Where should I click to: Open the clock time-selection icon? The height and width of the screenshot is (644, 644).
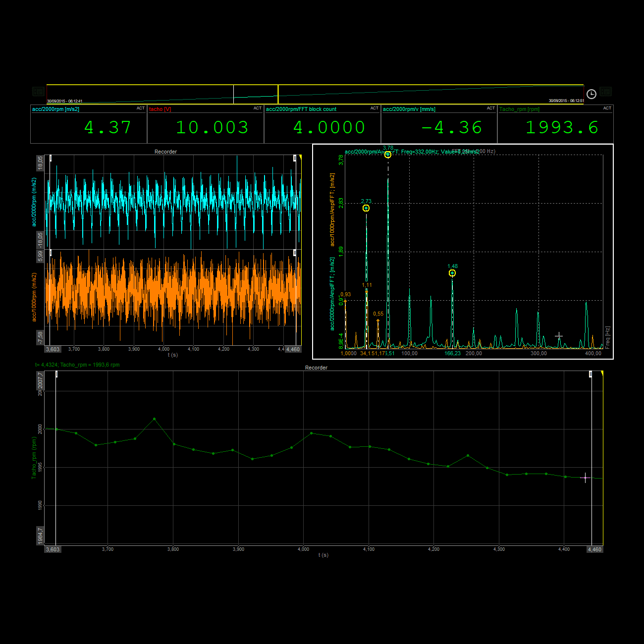591,94
